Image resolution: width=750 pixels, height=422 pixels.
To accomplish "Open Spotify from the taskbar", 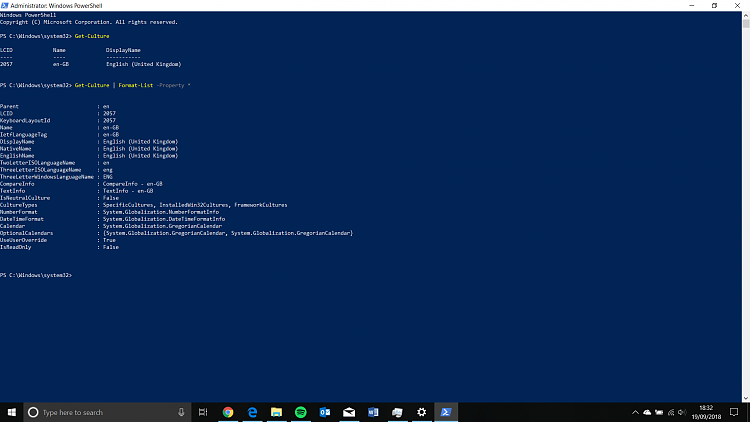I will pos(301,412).
